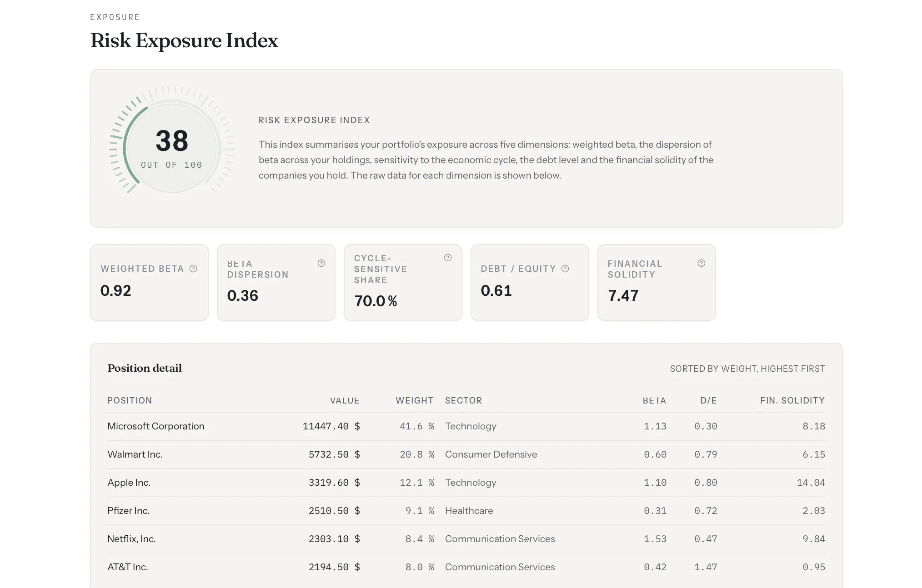The image size is (922, 588).
Task: Select the Financial Solidity value 7.47
Action: point(623,296)
